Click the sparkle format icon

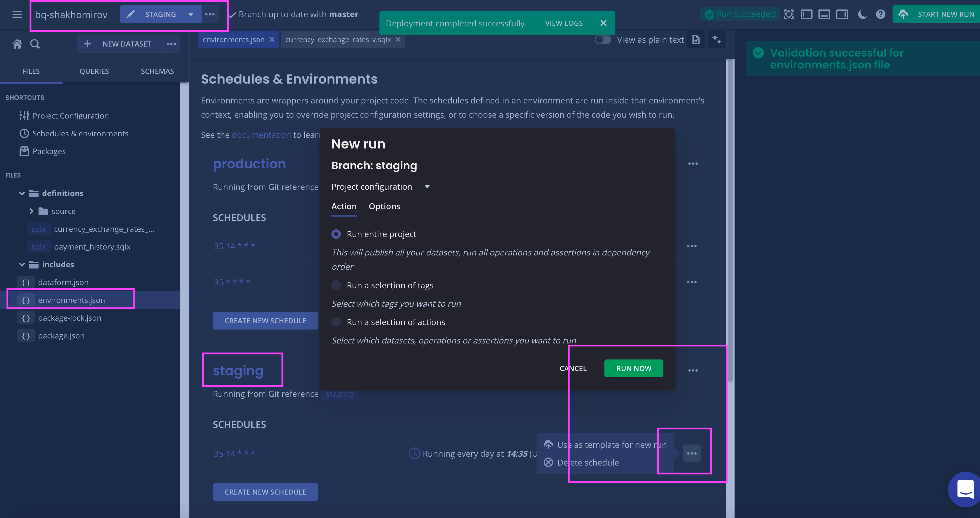click(x=717, y=39)
